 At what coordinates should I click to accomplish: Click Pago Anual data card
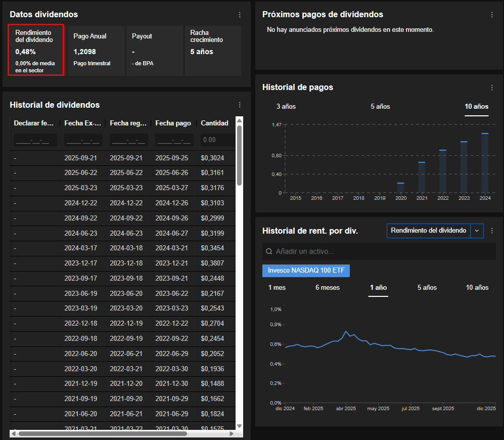click(96, 51)
